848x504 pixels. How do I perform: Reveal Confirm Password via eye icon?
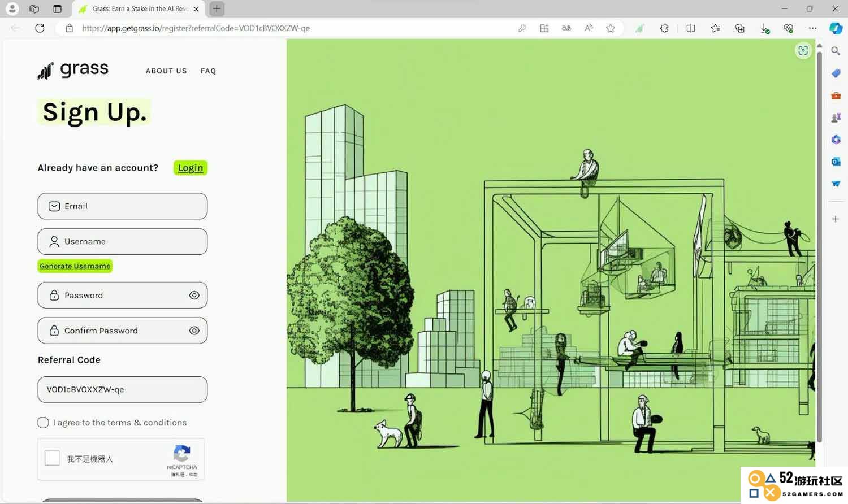[x=194, y=331]
